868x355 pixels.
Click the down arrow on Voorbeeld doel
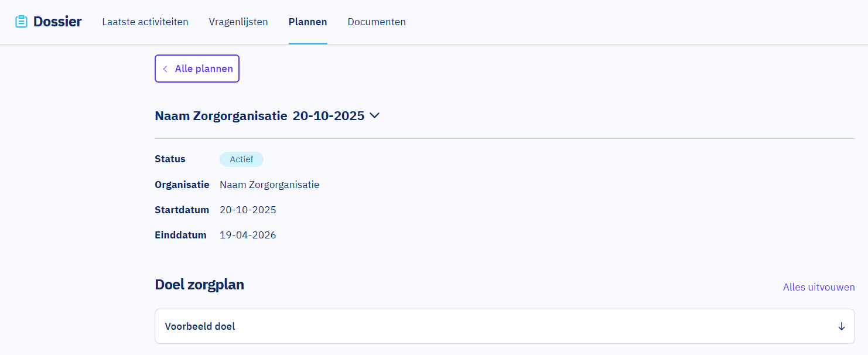(841, 326)
